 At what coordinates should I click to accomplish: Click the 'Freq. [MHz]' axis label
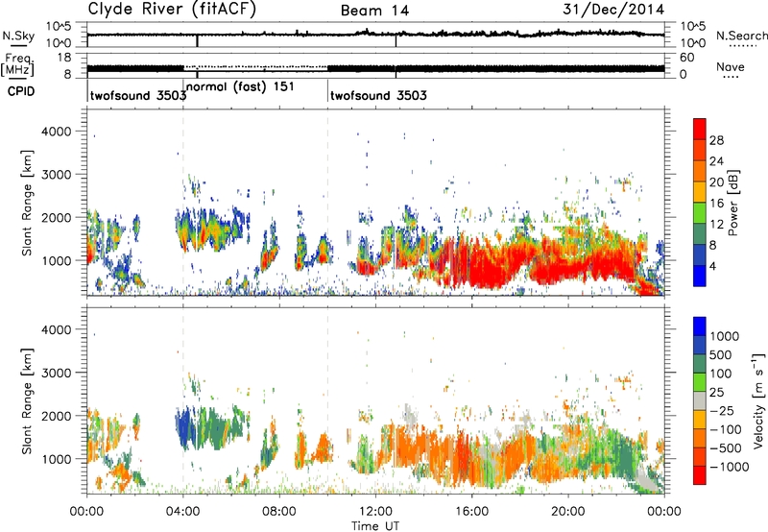click(17, 64)
